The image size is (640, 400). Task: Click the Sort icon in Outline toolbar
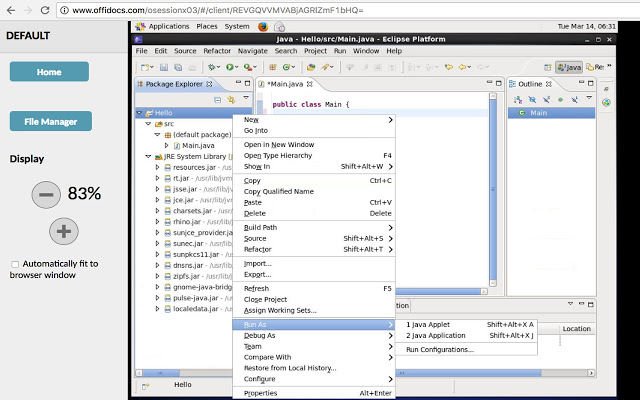tap(518, 100)
